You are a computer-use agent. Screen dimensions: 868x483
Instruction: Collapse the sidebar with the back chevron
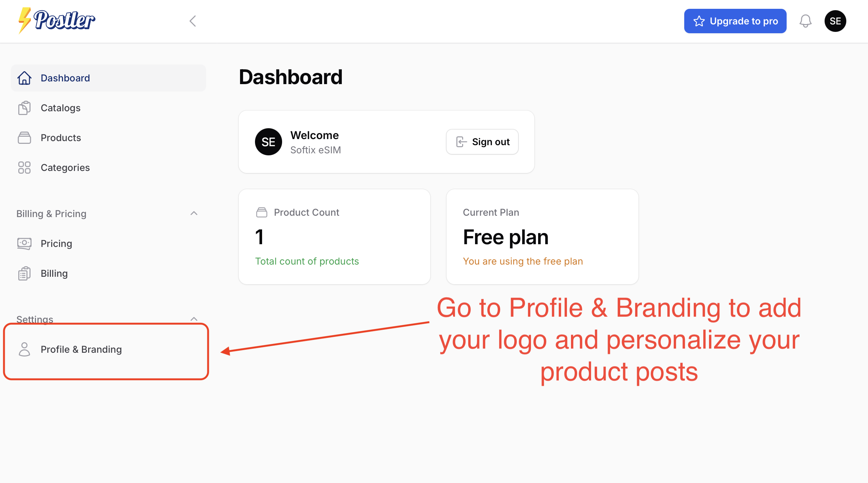click(192, 21)
